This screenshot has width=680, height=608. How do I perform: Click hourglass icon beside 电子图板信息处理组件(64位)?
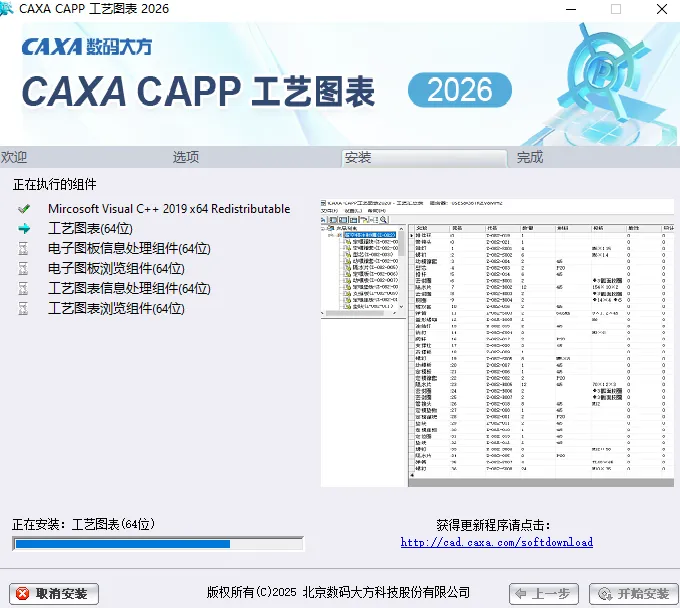(x=23, y=248)
